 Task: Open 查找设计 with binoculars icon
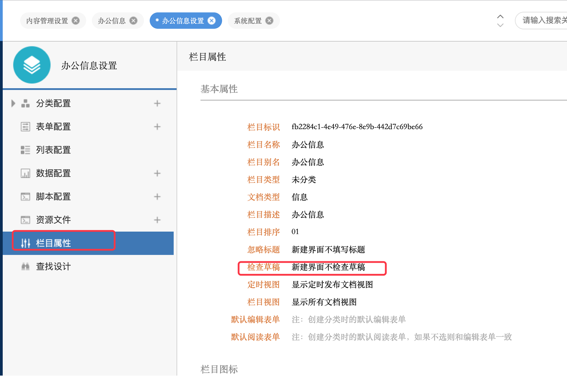(53, 267)
